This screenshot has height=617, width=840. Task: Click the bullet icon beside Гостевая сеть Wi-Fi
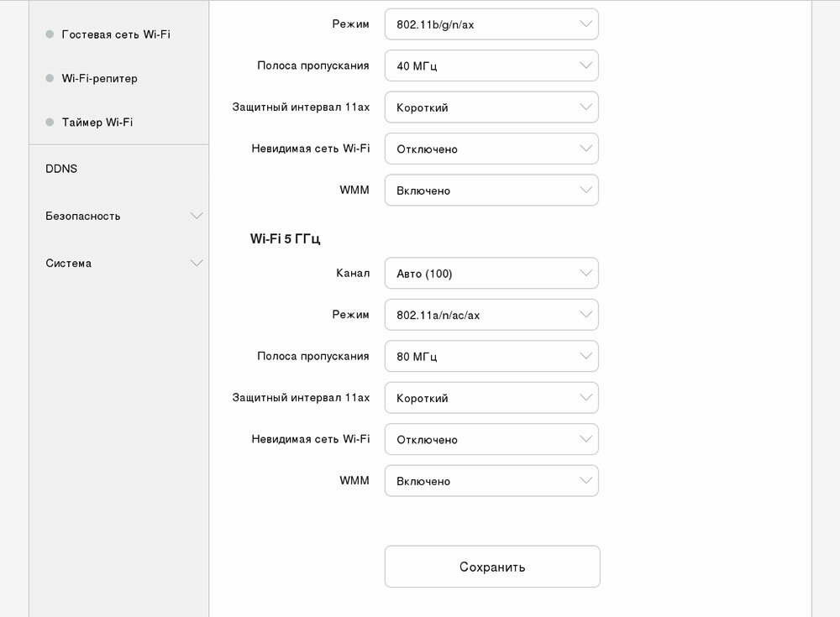(x=50, y=34)
